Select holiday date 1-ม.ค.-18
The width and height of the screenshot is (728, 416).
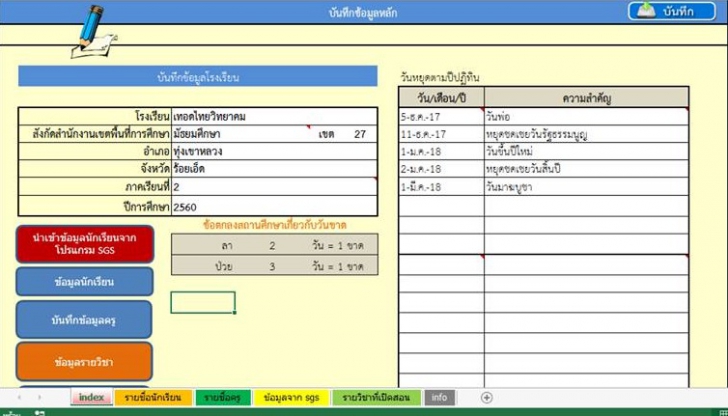(441, 152)
